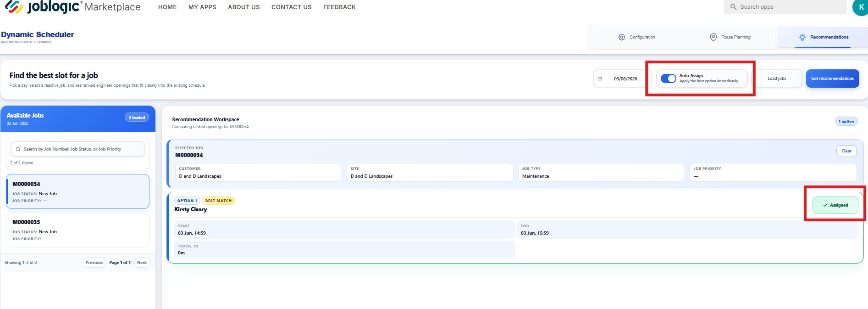Click 'Showing 1-2 of 2' text

[x=21, y=263]
